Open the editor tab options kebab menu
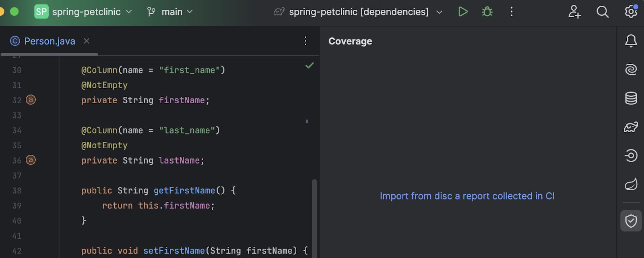Viewport: 644px width, 258px height. coord(305,41)
